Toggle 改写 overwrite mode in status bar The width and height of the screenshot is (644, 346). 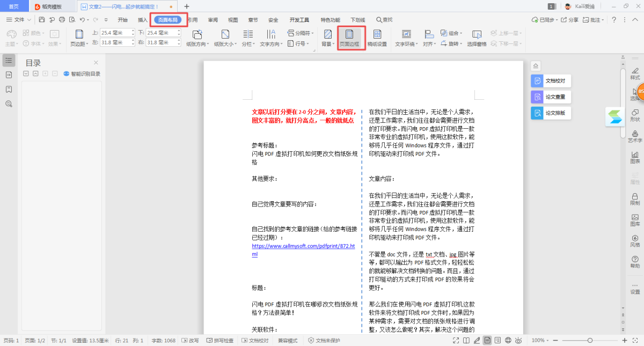click(191, 341)
